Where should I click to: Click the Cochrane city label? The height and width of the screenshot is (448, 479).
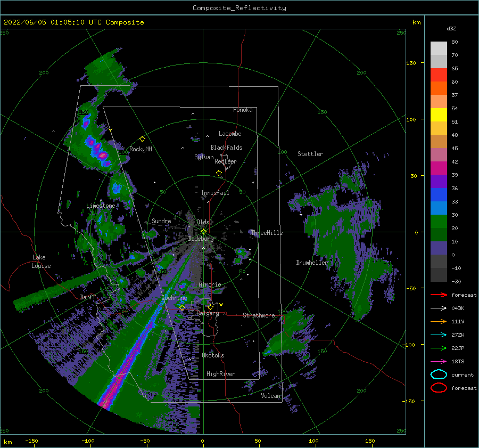(x=174, y=298)
